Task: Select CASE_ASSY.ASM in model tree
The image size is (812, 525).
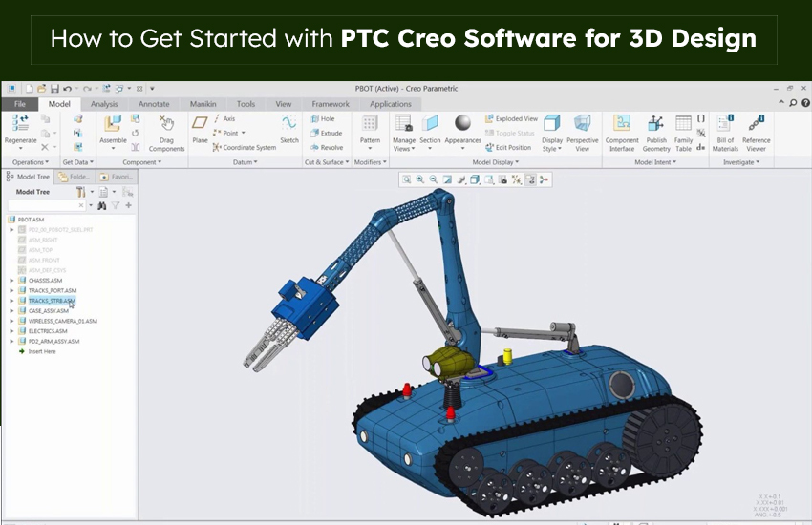Action: click(x=48, y=311)
